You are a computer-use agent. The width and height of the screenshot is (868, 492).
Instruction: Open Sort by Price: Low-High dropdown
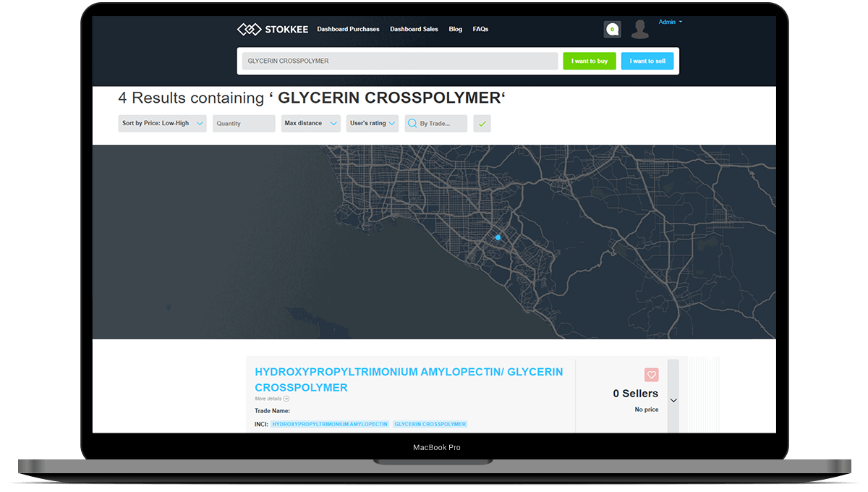[162, 124]
